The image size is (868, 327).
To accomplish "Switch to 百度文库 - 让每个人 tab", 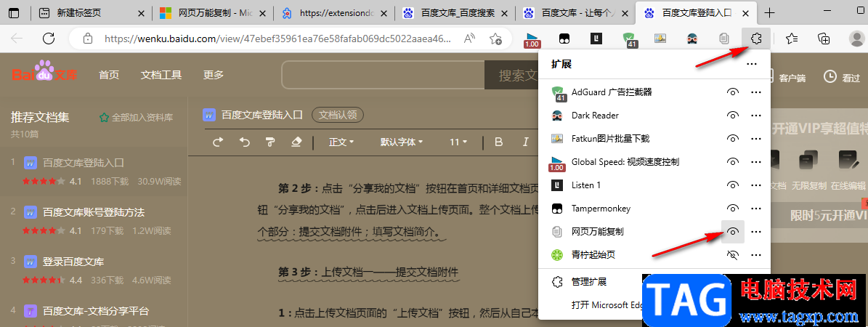I will [x=575, y=13].
